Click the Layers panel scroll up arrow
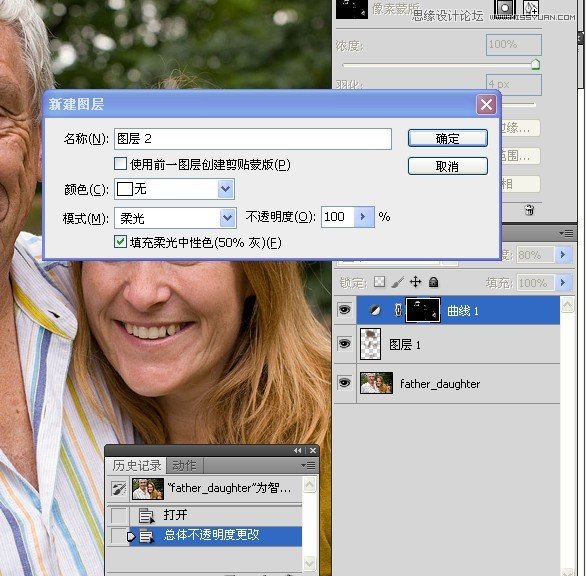 (x=567, y=305)
